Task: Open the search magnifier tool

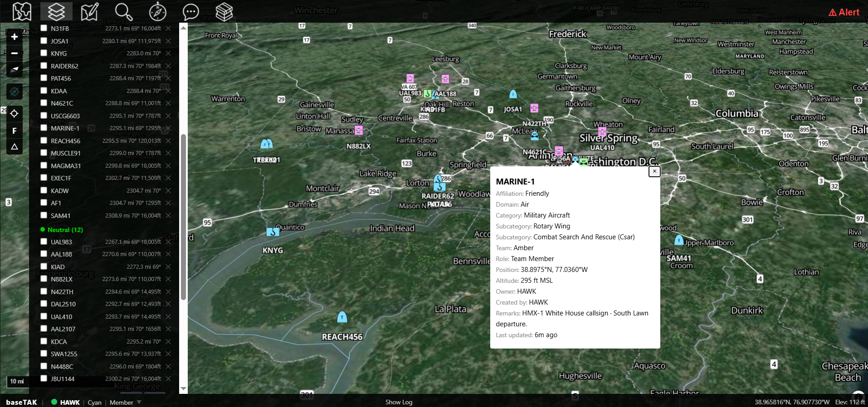Action: [x=123, y=12]
